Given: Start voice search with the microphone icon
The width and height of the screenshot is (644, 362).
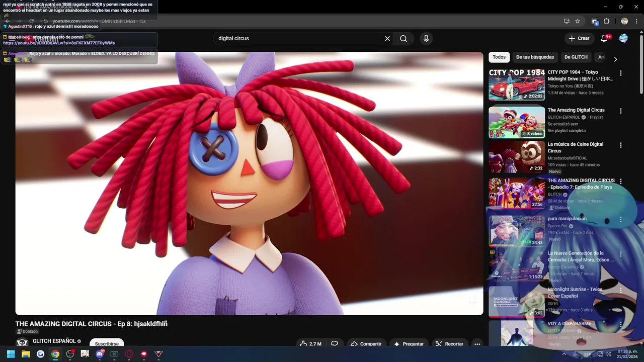Looking at the screenshot, I should [x=426, y=39].
